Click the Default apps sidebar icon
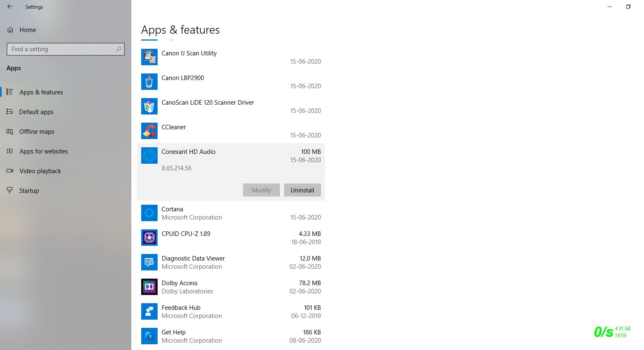This screenshot has width=644, height=350. [10, 112]
